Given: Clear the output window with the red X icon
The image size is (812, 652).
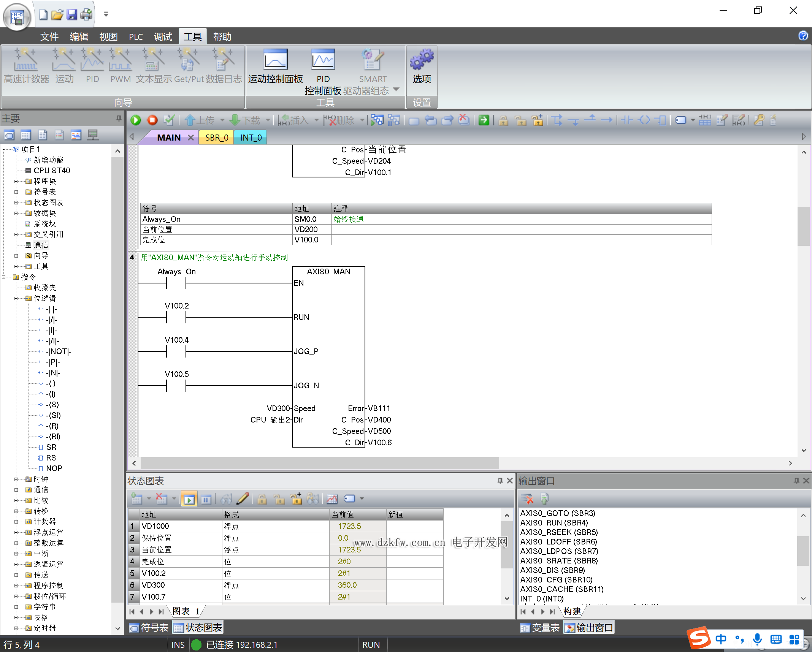Looking at the screenshot, I should [527, 498].
